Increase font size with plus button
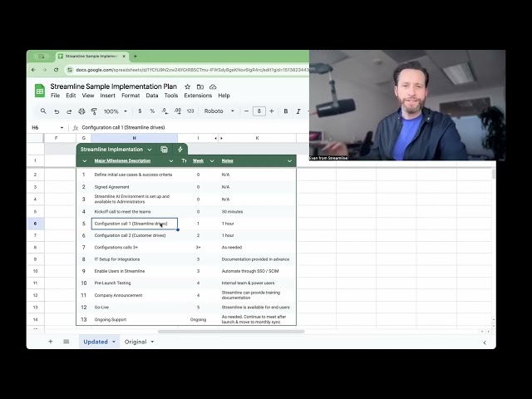Screen dimensions: 532x399 (x=272, y=111)
